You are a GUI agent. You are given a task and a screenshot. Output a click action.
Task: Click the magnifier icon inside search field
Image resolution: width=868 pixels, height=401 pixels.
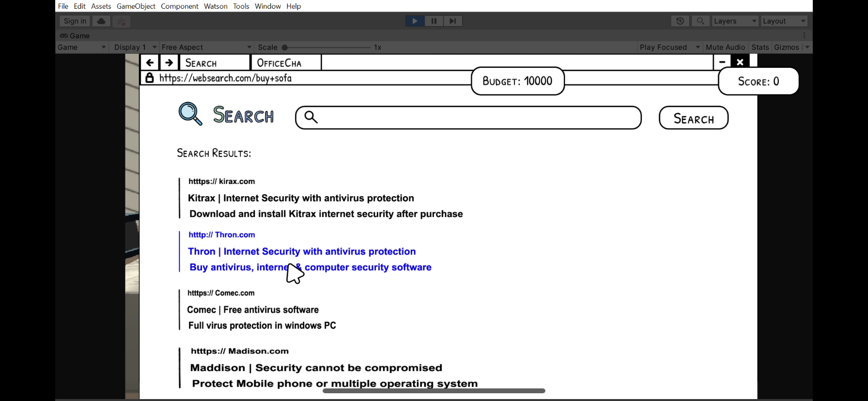(311, 117)
